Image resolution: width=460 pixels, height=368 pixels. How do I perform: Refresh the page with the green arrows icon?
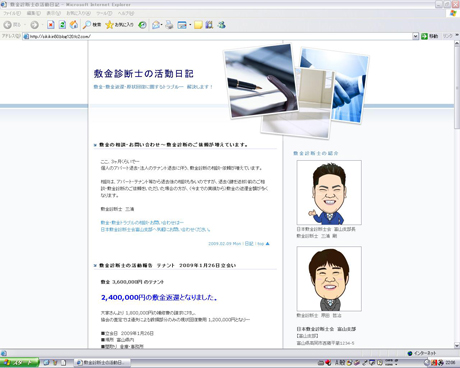click(x=62, y=25)
